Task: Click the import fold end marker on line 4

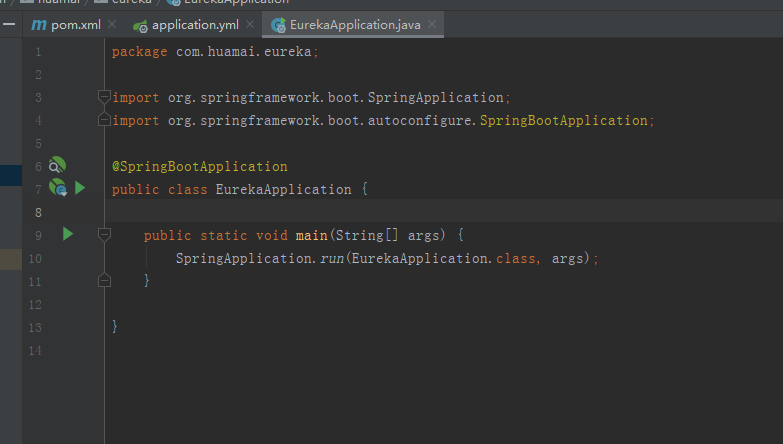Action: [104, 120]
